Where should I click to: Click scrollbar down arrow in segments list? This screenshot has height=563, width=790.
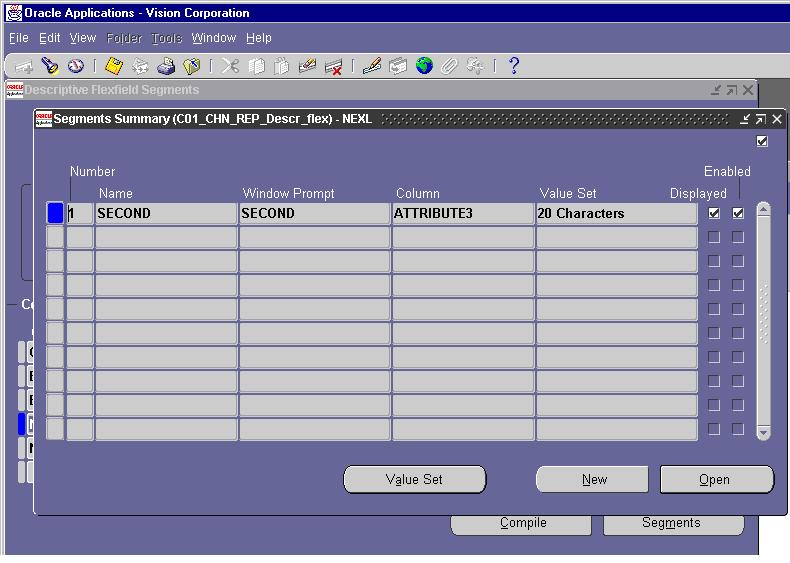tap(764, 432)
